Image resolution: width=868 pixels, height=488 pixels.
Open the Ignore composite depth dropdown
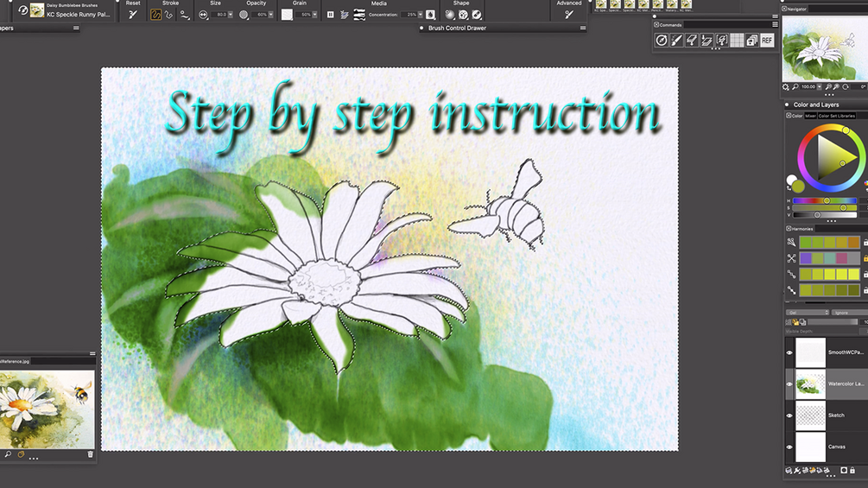(850, 313)
